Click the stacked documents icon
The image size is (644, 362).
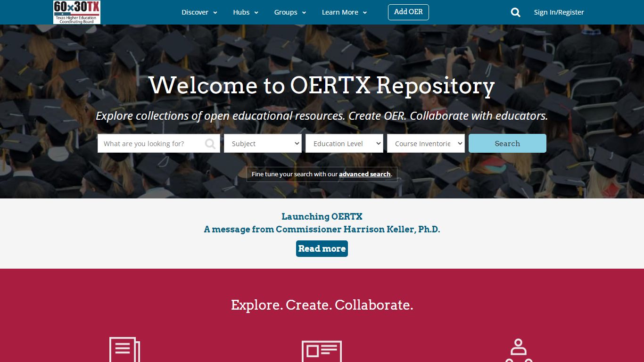[x=124, y=349]
